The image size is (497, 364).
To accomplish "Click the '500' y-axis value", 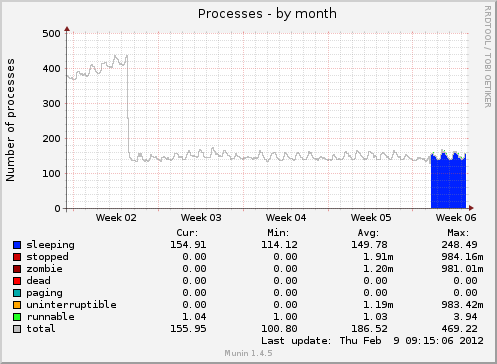I will 51,34.
